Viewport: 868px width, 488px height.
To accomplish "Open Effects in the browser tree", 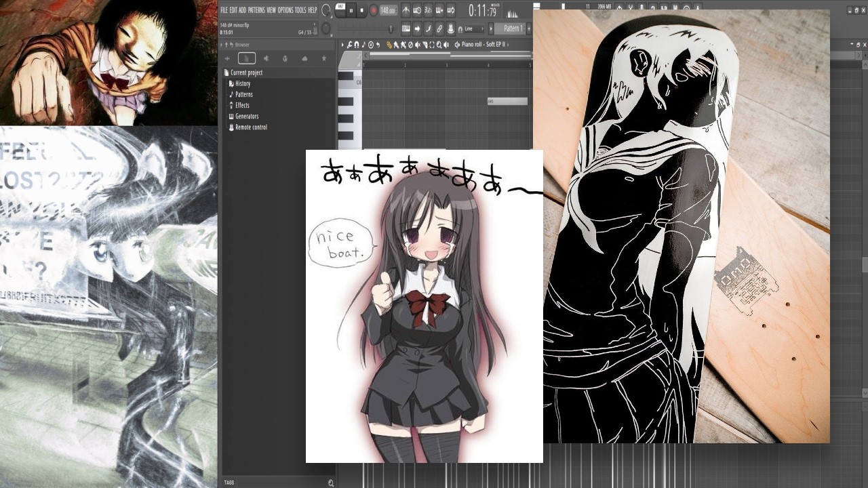I will coord(242,105).
